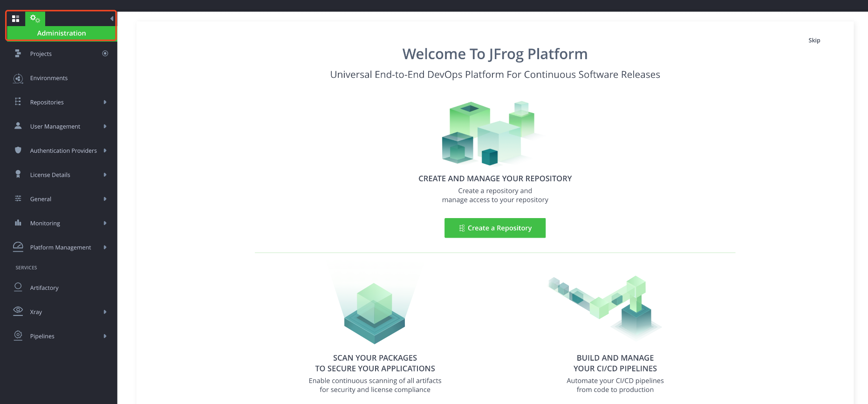Viewport: 868px width, 404px height.
Task: Open the Application module grid icon
Action: point(15,19)
